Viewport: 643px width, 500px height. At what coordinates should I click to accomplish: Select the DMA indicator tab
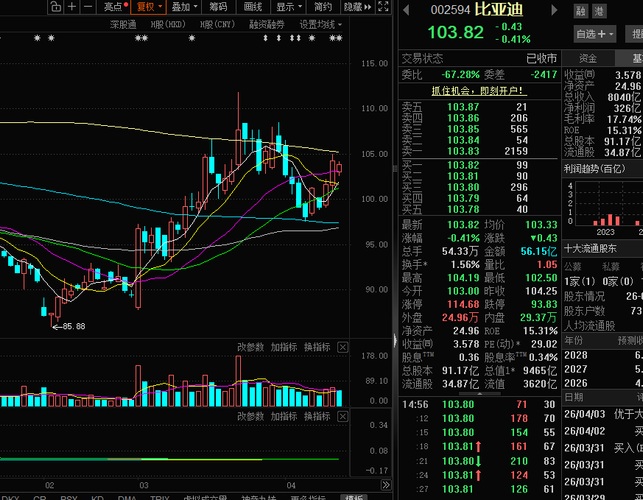[x=127, y=498]
